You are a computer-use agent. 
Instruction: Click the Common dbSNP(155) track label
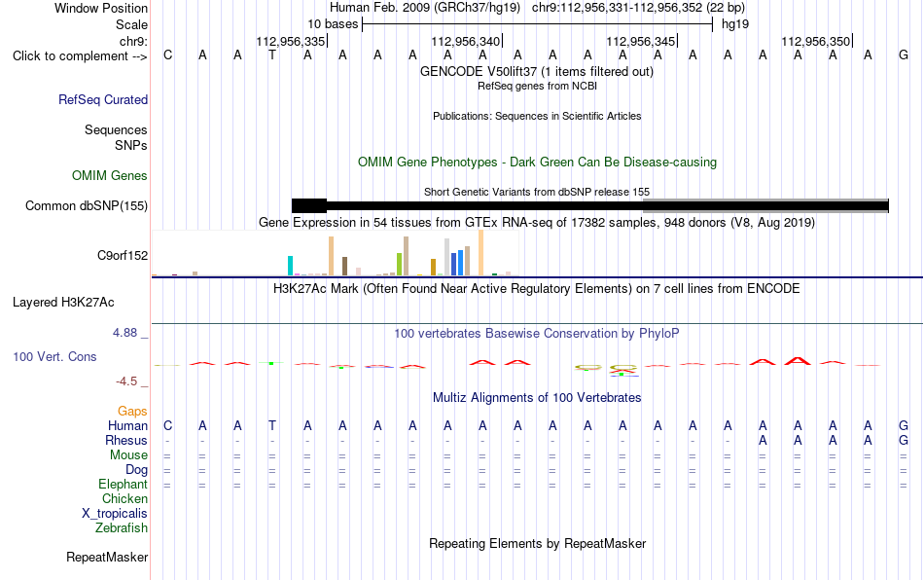tap(87, 205)
